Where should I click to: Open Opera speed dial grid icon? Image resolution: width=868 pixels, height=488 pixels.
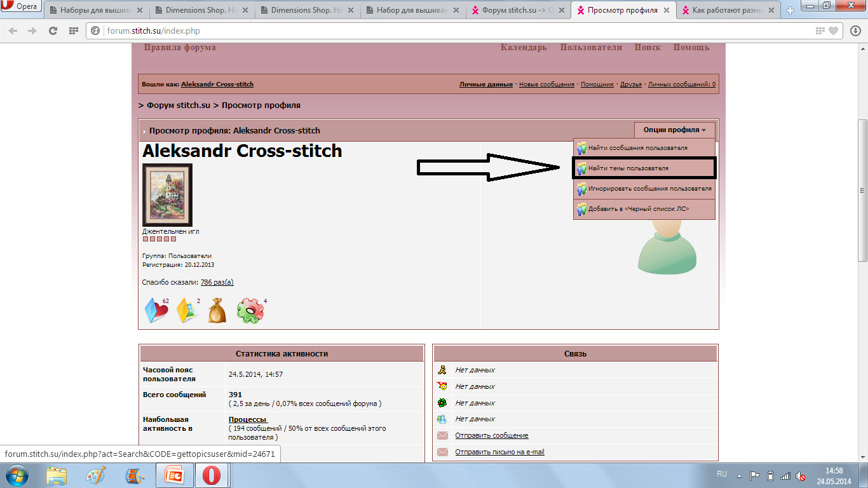click(x=74, y=30)
